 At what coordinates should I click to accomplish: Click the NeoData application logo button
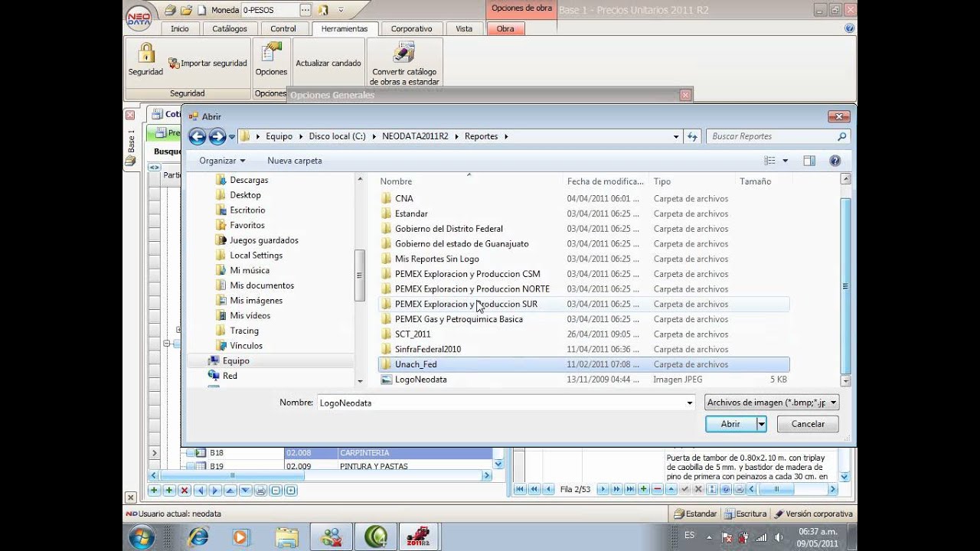point(139,18)
